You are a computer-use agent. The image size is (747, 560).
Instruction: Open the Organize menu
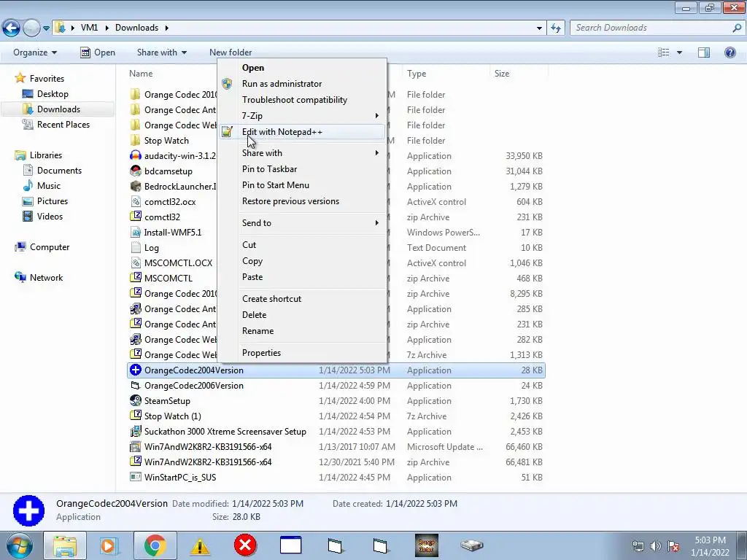[35, 52]
